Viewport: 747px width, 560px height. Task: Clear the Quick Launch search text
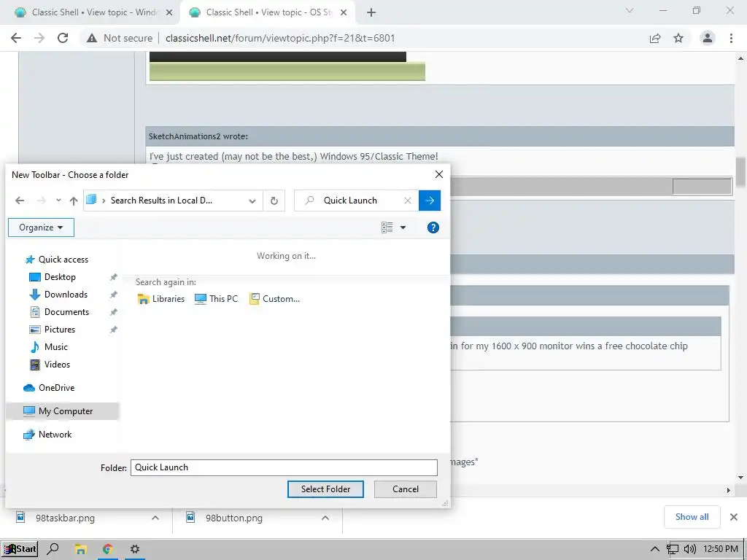coord(408,201)
